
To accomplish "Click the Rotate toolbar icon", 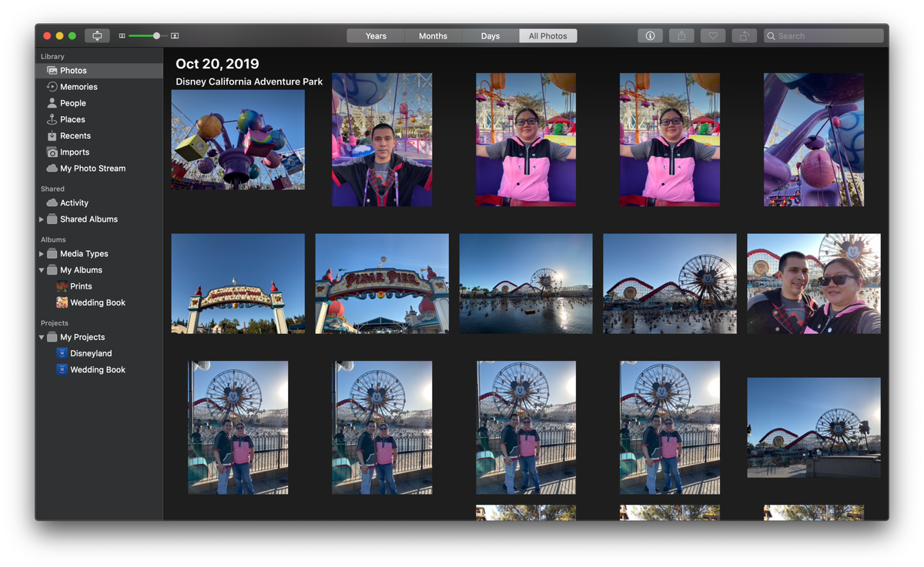I will point(744,35).
